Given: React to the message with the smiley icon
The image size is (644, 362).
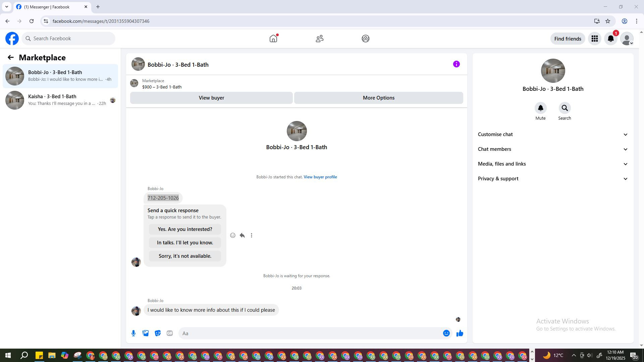Looking at the screenshot, I should [233, 235].
